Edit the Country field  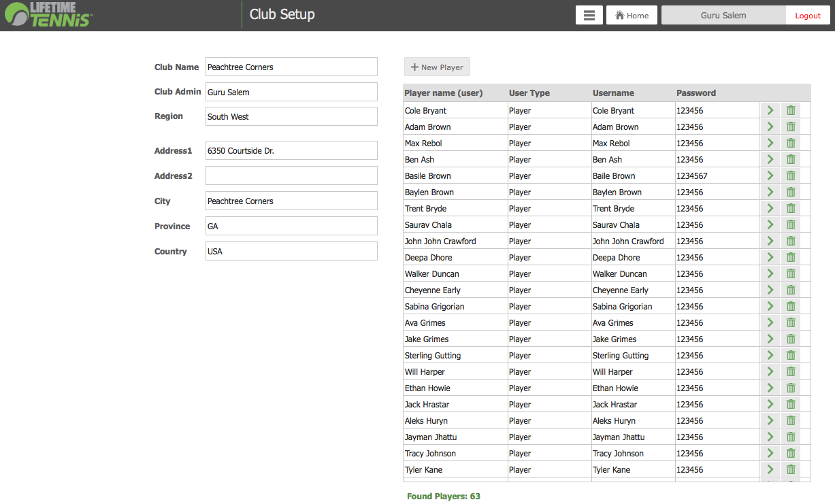tap(291, 251)
